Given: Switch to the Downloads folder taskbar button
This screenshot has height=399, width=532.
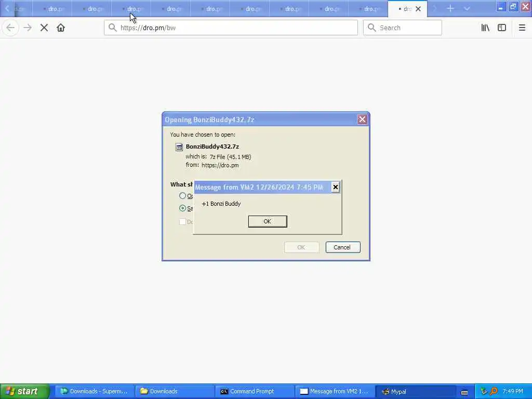Looking at the screenshot, I should 175,391.
